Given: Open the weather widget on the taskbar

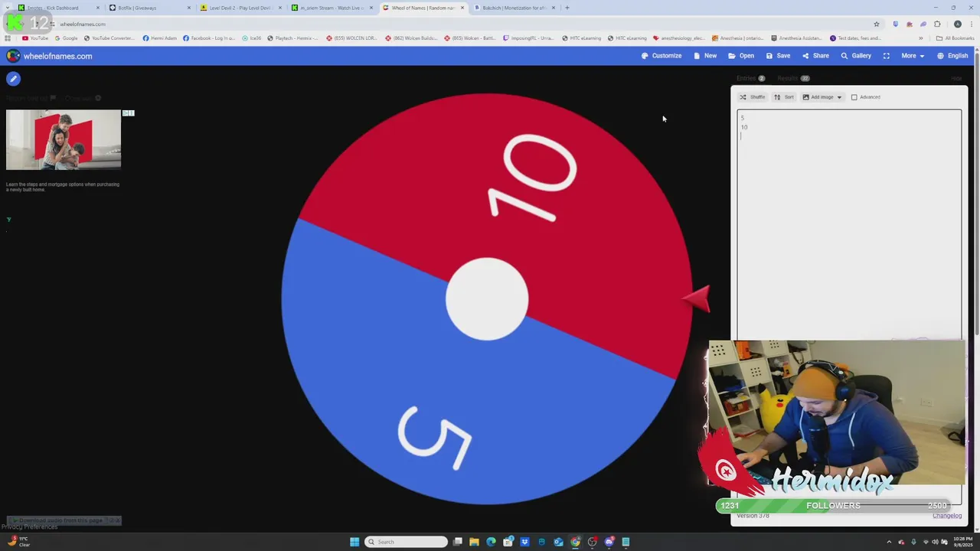Looking at the screenshot, I should (x=18, y=541).
